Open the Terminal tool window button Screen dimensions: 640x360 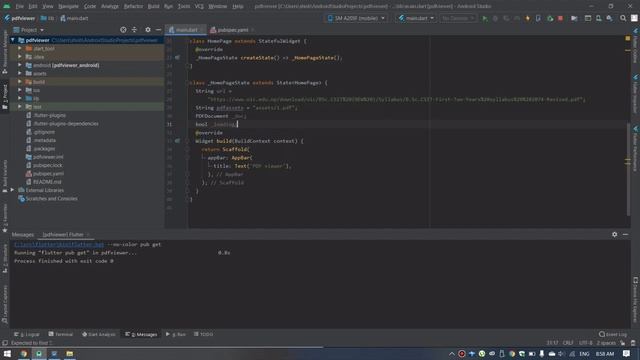point(60,334)
